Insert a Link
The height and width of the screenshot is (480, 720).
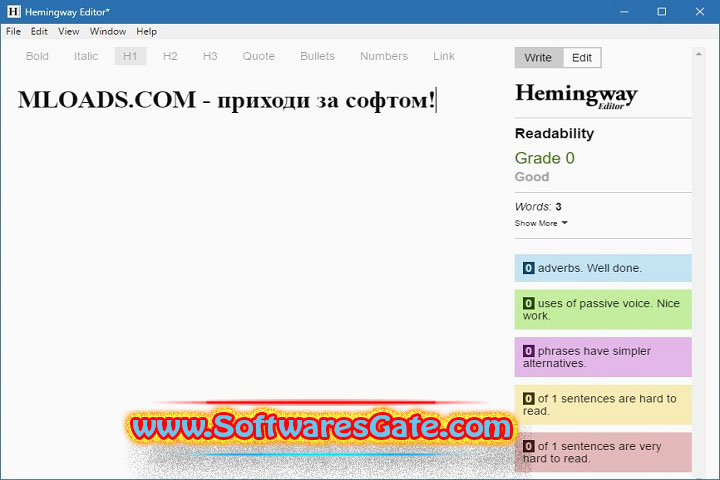[444, 56]
